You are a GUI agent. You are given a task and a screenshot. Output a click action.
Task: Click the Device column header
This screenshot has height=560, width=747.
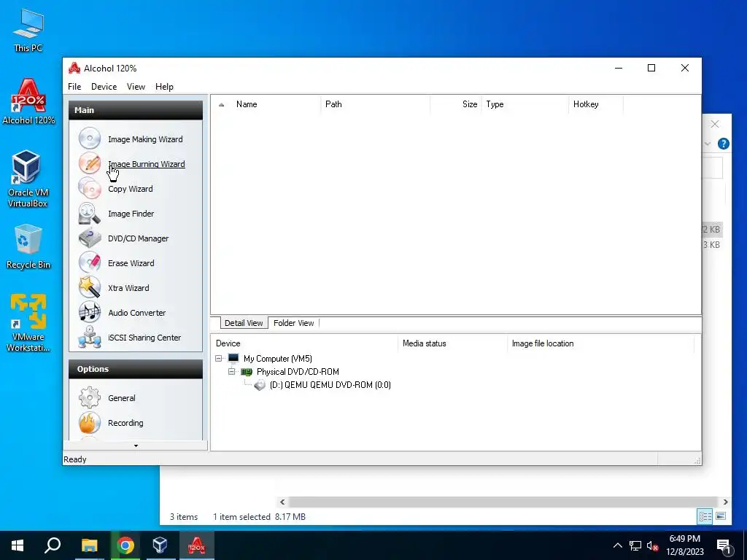click(x=305, y=343)
